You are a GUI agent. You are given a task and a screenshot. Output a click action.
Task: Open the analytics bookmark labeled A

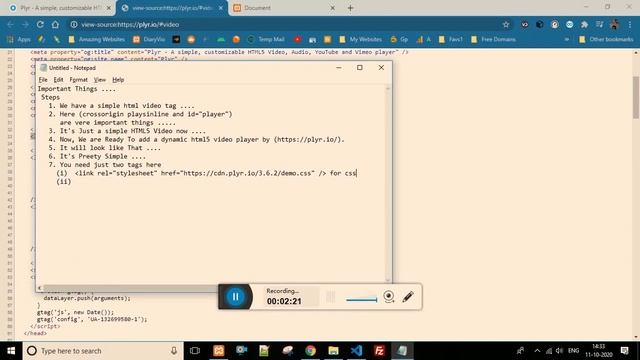tap(423, 39)
